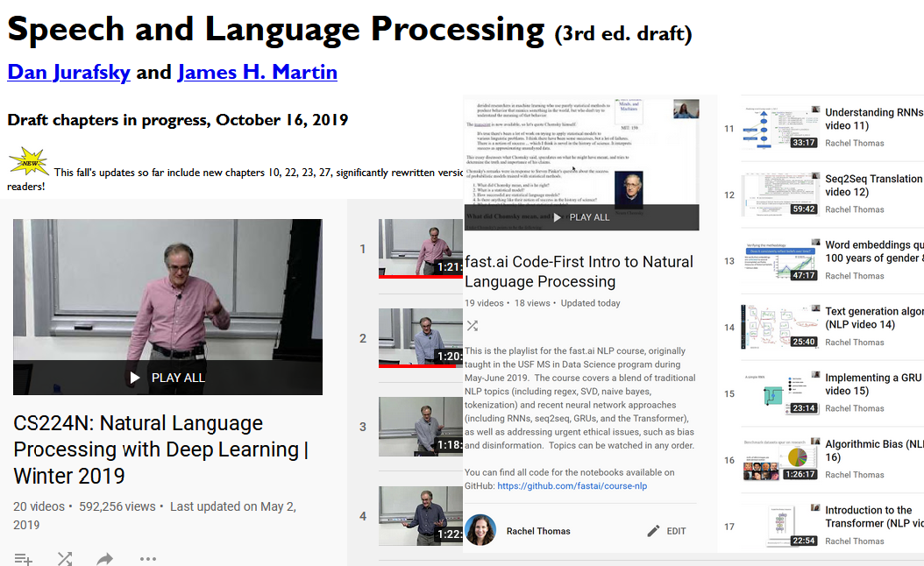
Task: Play all fast.ai playlist videos
Action: pyautogui.click(x=581, y=217)
